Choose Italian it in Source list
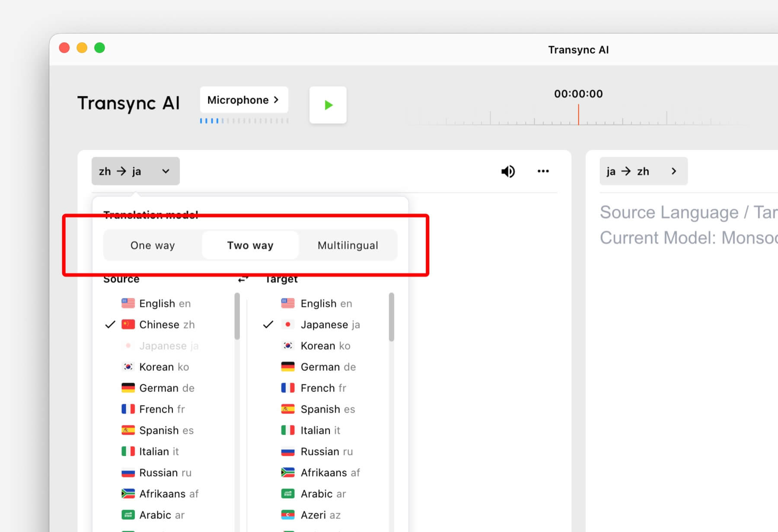This screenshot has width=778, height=532. [150, 452]
